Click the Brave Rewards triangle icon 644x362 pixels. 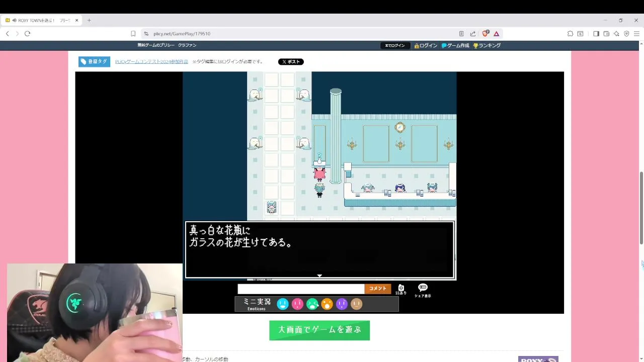(496, 34)
